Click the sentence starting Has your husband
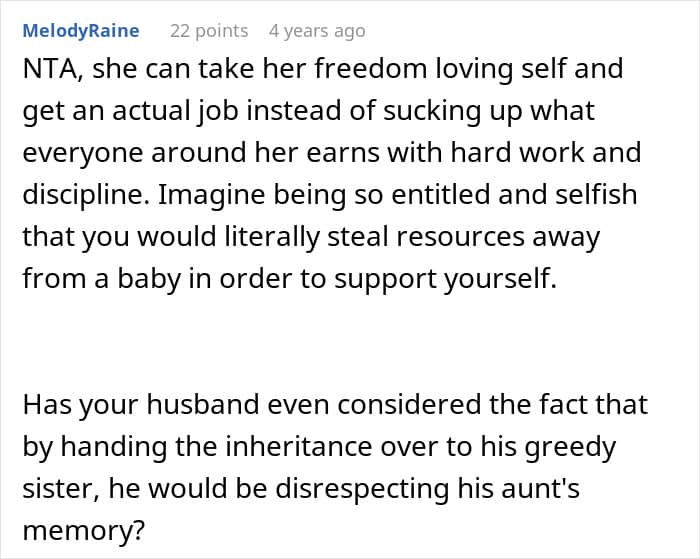 335,467
